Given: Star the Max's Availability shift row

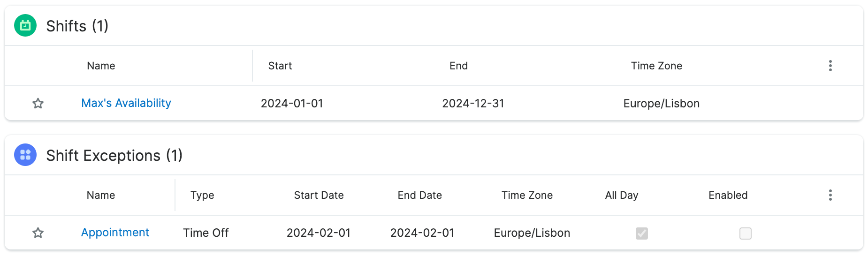Looking at the screenshot, I should (38, 104).
